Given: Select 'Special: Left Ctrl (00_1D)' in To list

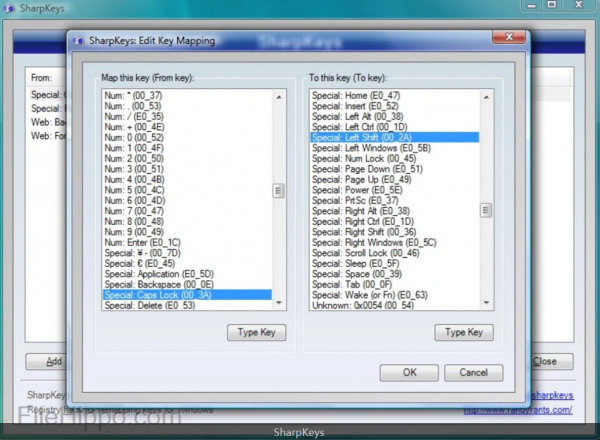Looking at the screenshot, I should coord(395,127).
